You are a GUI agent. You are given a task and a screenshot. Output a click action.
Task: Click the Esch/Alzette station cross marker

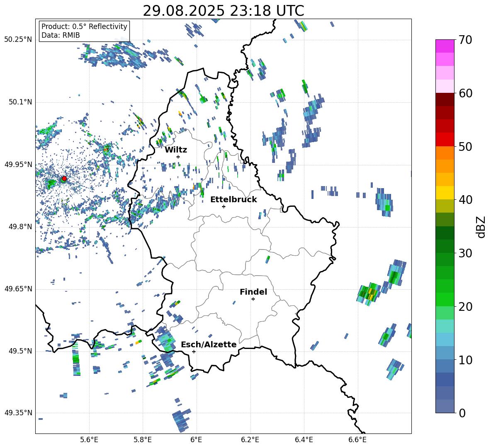click(x=194, y=351)
